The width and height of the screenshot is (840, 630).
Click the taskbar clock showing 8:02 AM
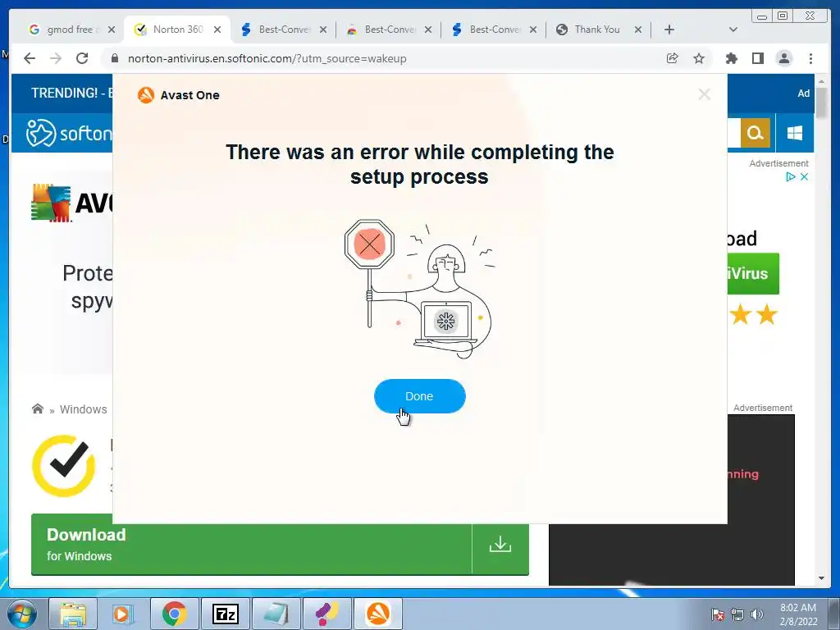point(798,614)
